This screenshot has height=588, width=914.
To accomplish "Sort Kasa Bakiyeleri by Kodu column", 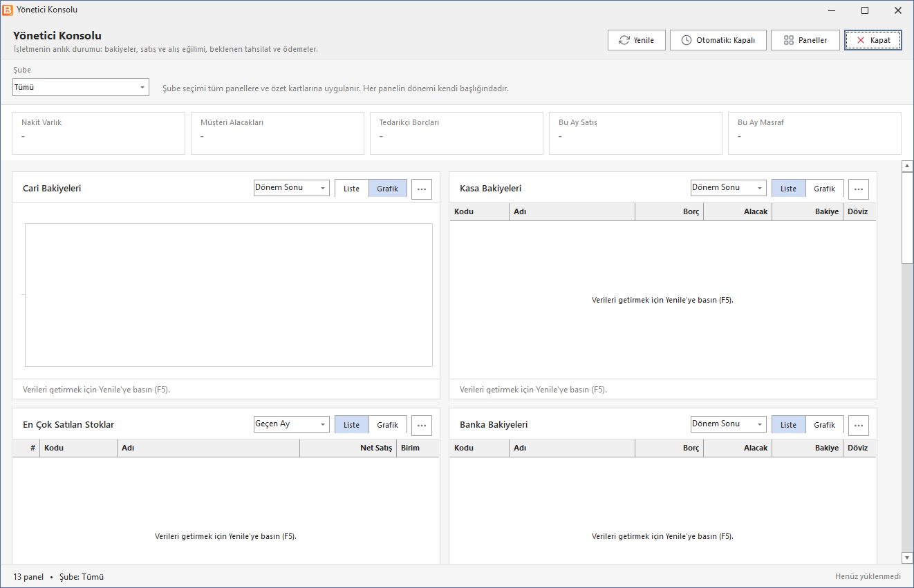I will pos(479,211).
